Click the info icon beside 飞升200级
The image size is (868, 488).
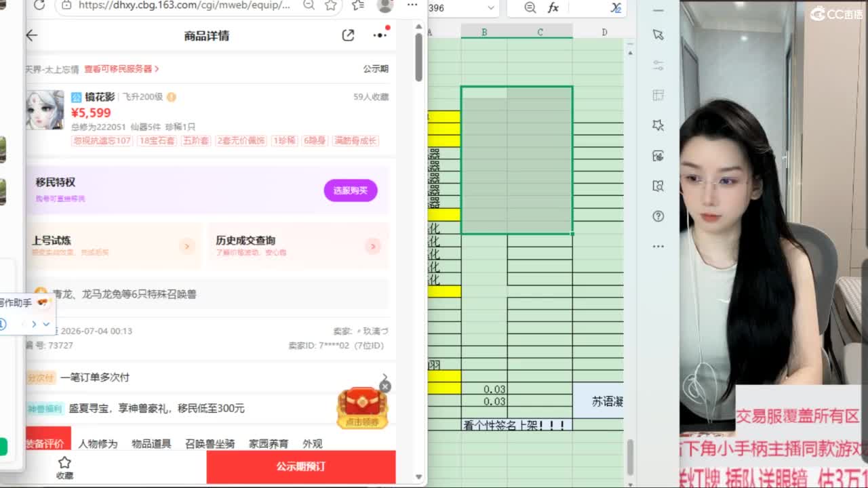pyautogui.click(x=172, y=97)
